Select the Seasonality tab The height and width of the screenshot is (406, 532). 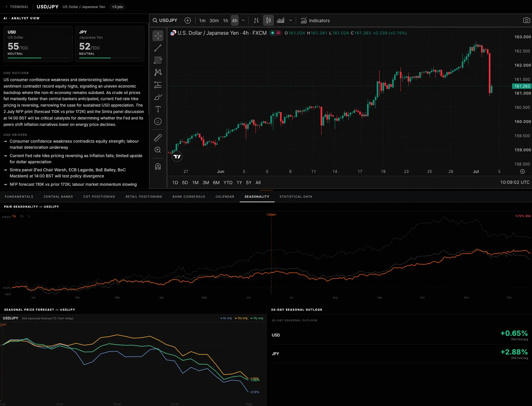click(257, 197)
